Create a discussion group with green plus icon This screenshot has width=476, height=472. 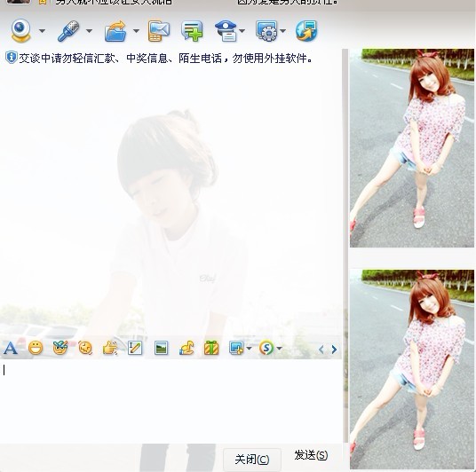point(192,31)
